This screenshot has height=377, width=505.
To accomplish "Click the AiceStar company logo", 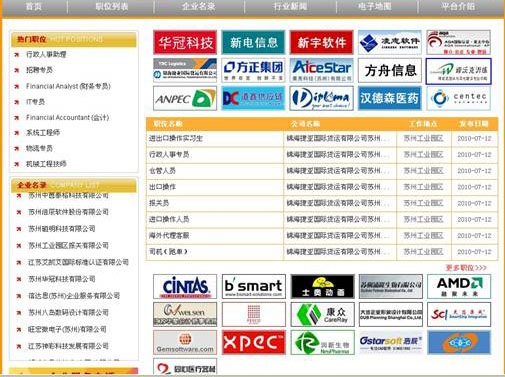I will point(321,70).
